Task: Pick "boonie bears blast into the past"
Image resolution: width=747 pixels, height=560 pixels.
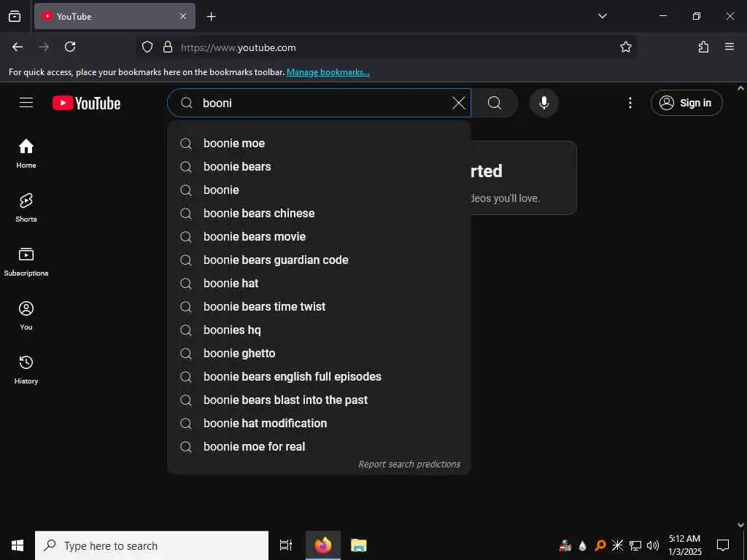Action: 320,400
